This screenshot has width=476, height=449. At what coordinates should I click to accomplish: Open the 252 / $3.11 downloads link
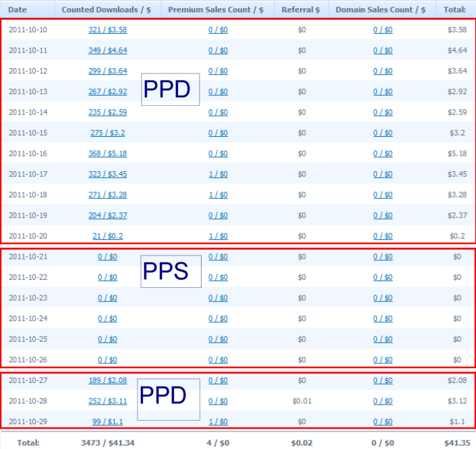click(108, 401)
